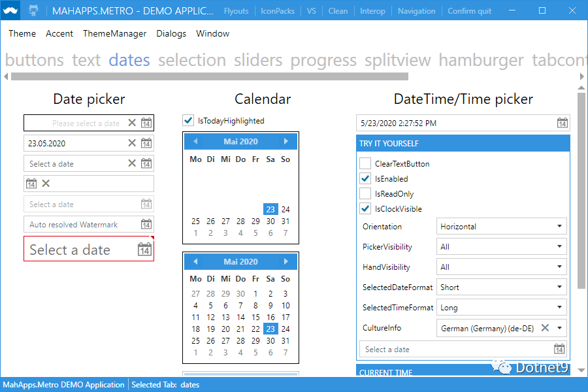
Task: Click the vertical page scrollbar thumb
Action: coord(581,191)
